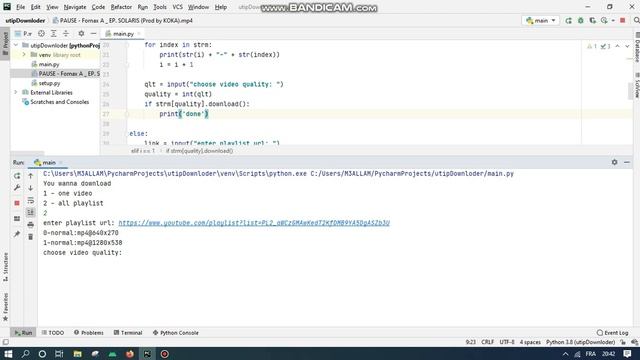Image resolution: width=640 pixels, height=360 pixels.
Task: Close the main.py editor tab
Action: [139, 34]
